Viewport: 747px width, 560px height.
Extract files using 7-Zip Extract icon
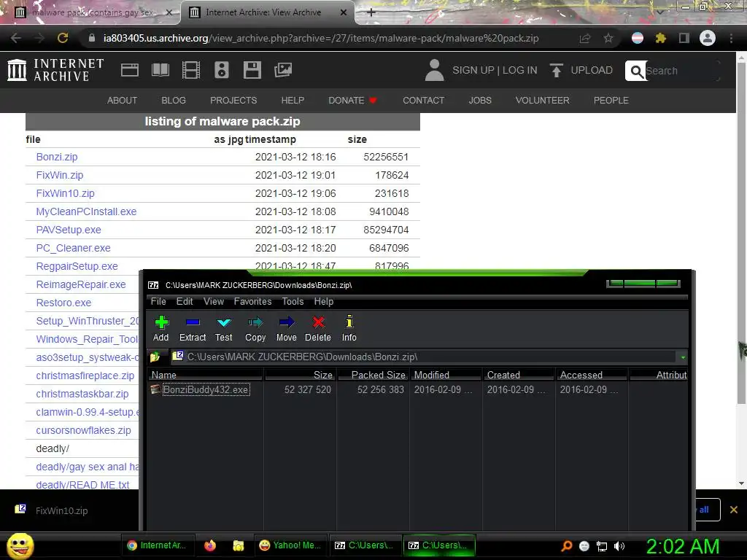pos(193,329)
